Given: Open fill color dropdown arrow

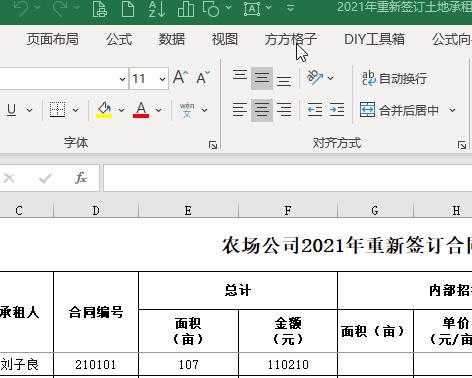Looking at the screenshot, I should (122, 110).
